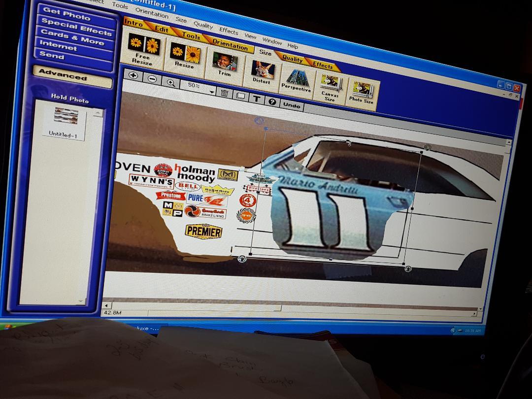Open the Window menu
The height and width of the screenshot is (399, 532).
(272, 41)
